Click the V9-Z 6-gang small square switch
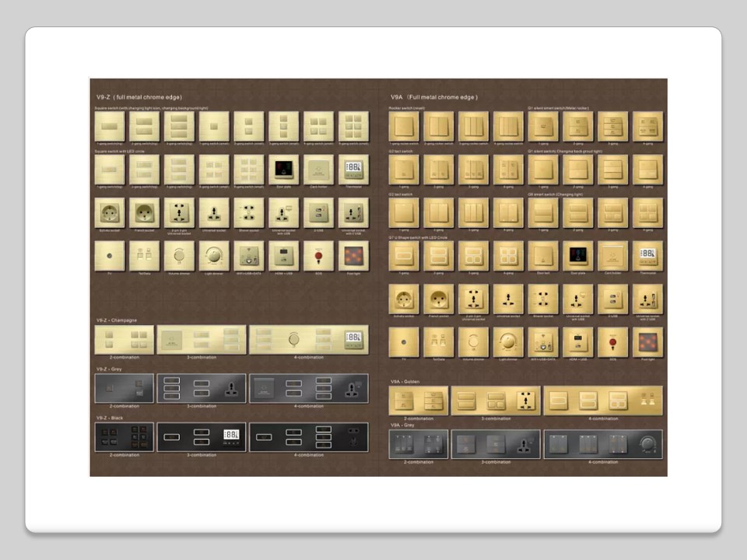 point(353,126)
